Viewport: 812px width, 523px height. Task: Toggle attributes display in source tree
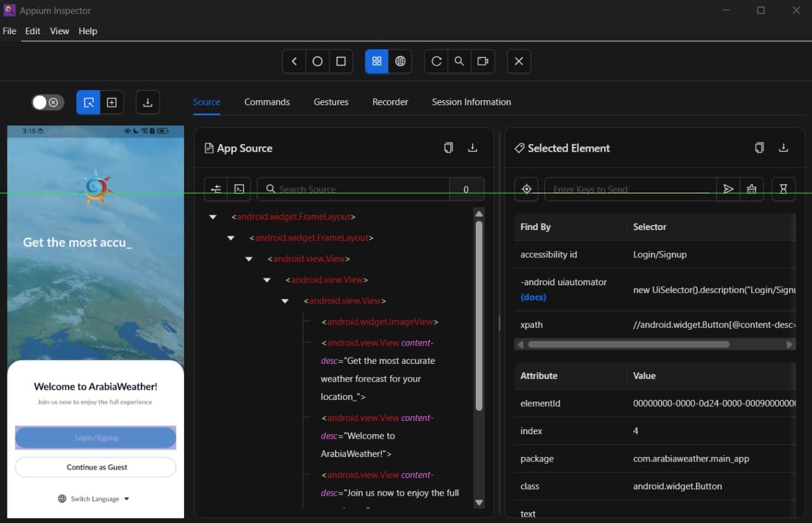pyautogui.click(x=216, y=189)
